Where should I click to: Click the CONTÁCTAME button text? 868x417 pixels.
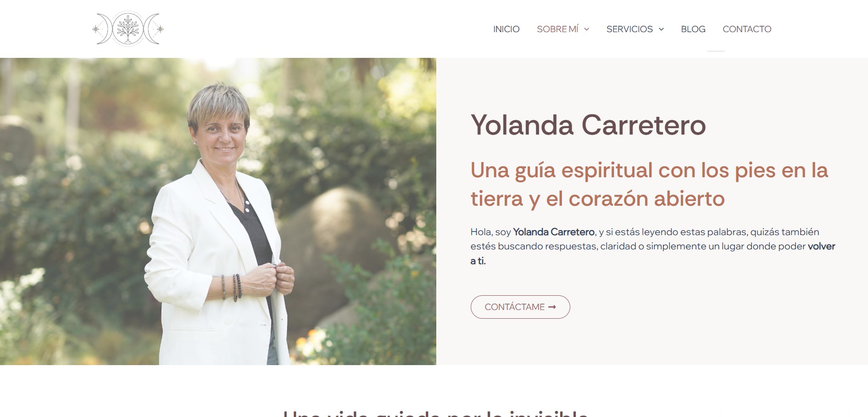pyautogui.click(x=515, y=307)
